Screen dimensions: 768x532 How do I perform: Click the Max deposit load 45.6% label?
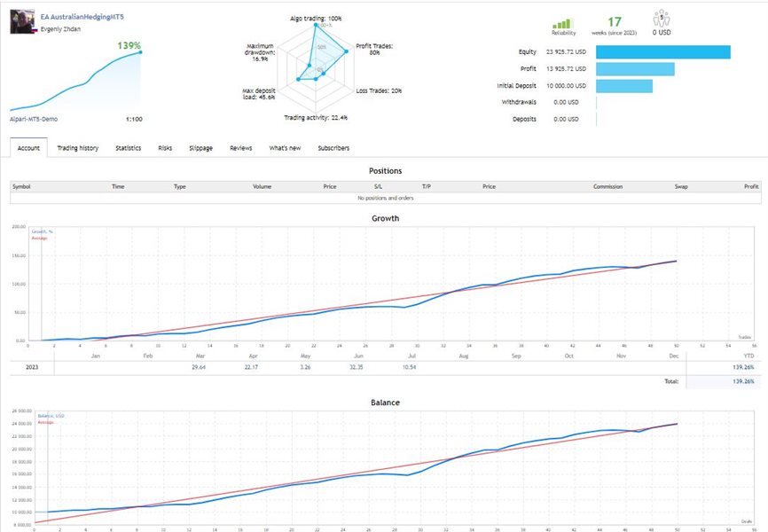(259, 94)
